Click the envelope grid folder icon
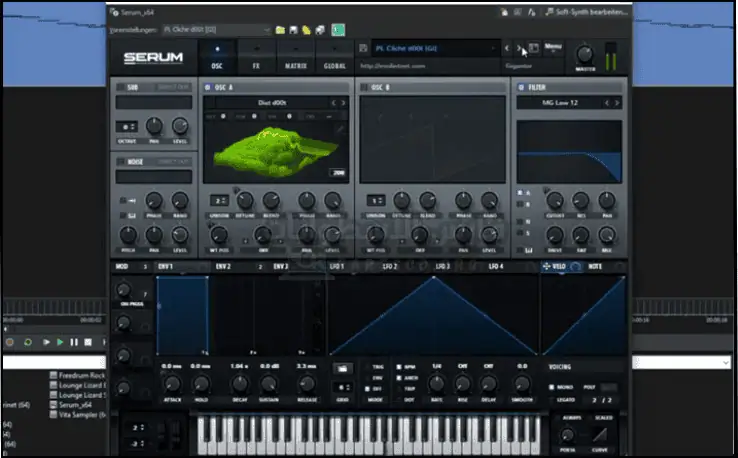The image size is (738, 458). point(343,368)
